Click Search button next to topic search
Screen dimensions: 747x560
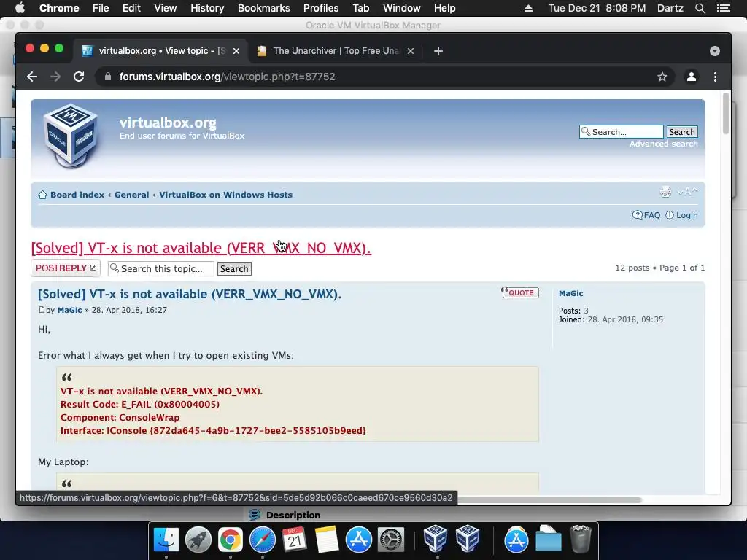234,268
